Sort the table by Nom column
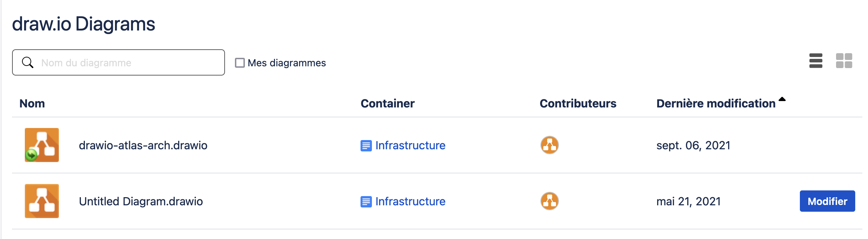 tap(32, 104)
